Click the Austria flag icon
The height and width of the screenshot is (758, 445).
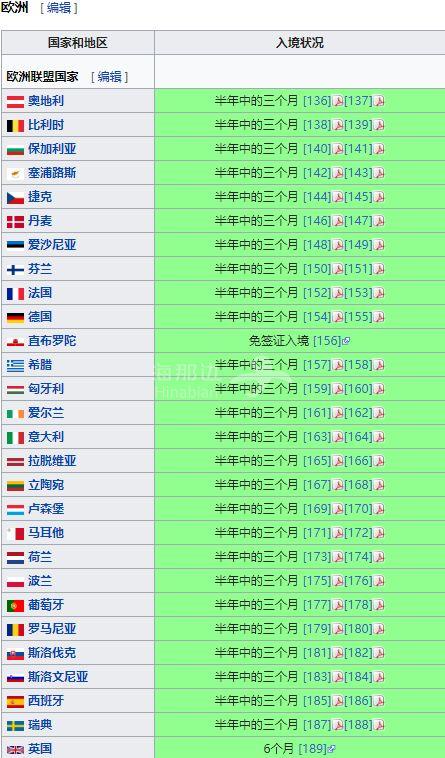coord(15,102)
